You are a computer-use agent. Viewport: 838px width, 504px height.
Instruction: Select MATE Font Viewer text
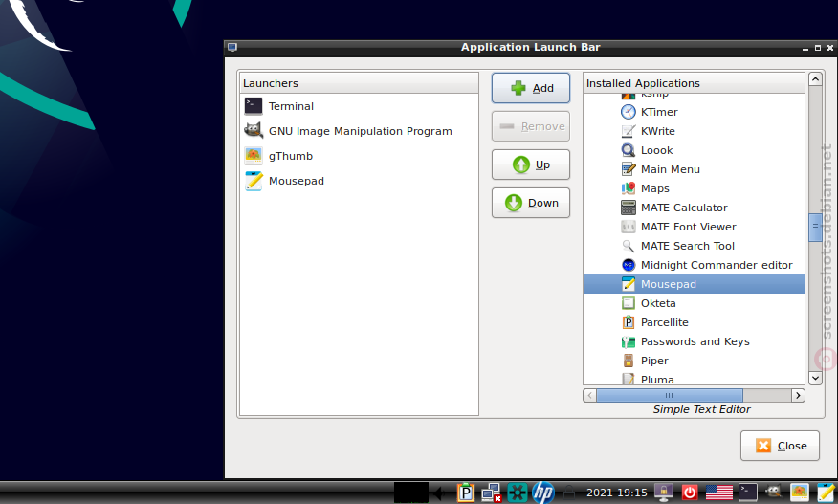coord(689,228)
